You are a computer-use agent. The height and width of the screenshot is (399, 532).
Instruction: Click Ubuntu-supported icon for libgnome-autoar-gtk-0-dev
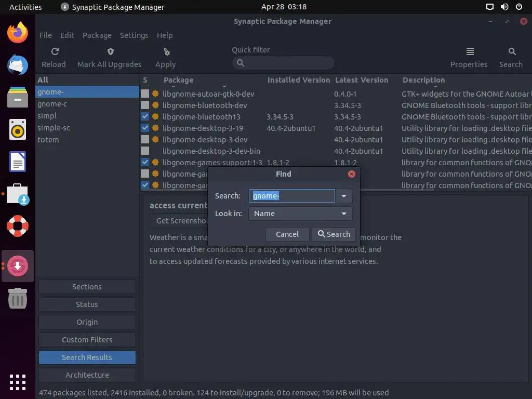click(x=155, y=94)
